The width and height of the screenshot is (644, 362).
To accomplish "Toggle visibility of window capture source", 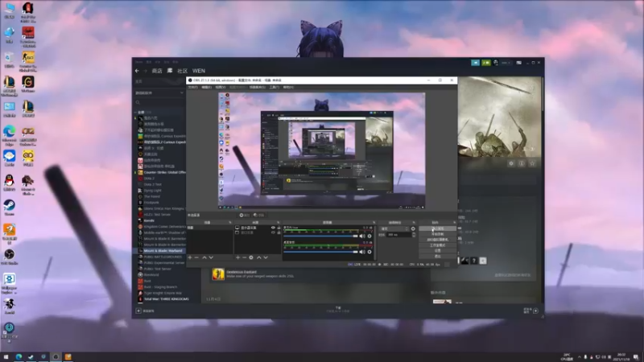I will (273, 232).
